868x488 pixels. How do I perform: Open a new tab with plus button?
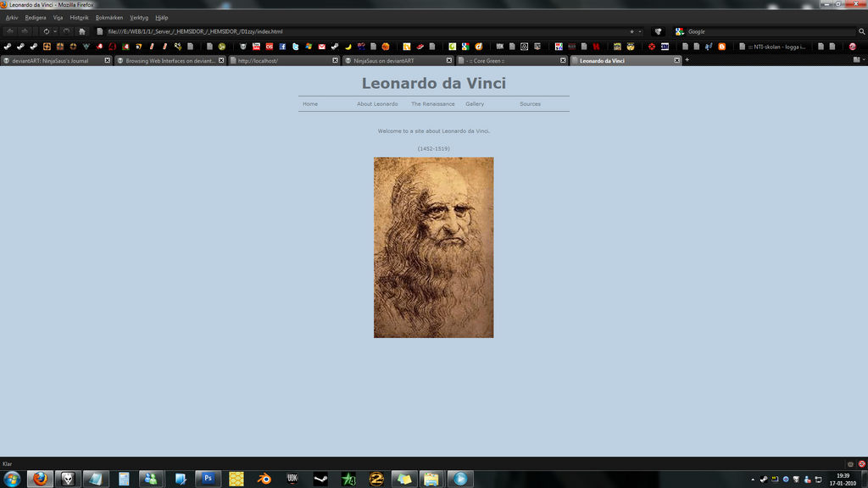687,60
